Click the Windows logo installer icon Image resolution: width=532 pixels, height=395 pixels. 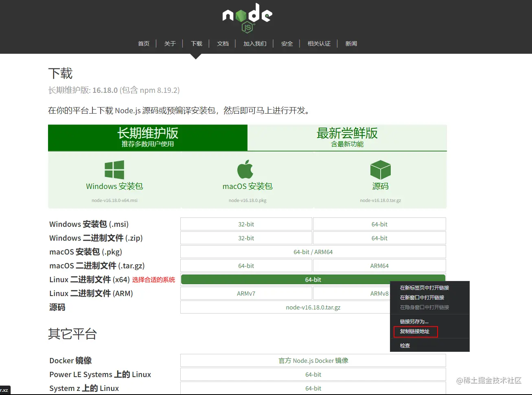coord(114,170)
